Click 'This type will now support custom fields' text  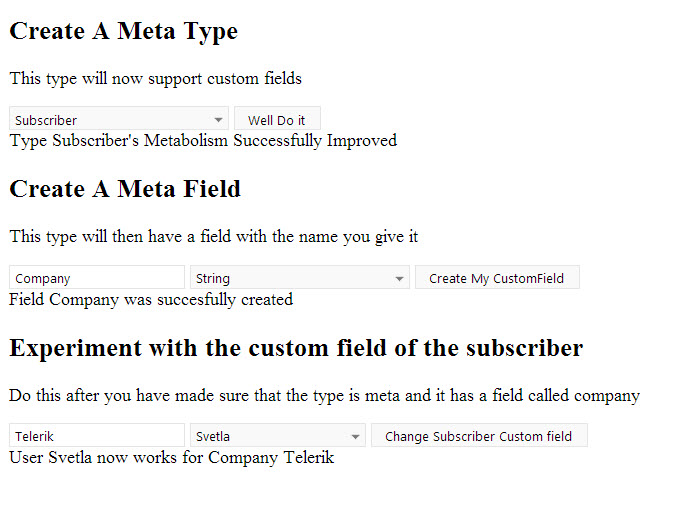155,78
